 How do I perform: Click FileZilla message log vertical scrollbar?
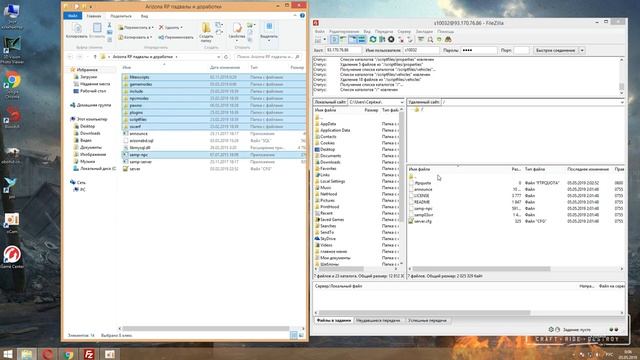click(x=622, y=77)
